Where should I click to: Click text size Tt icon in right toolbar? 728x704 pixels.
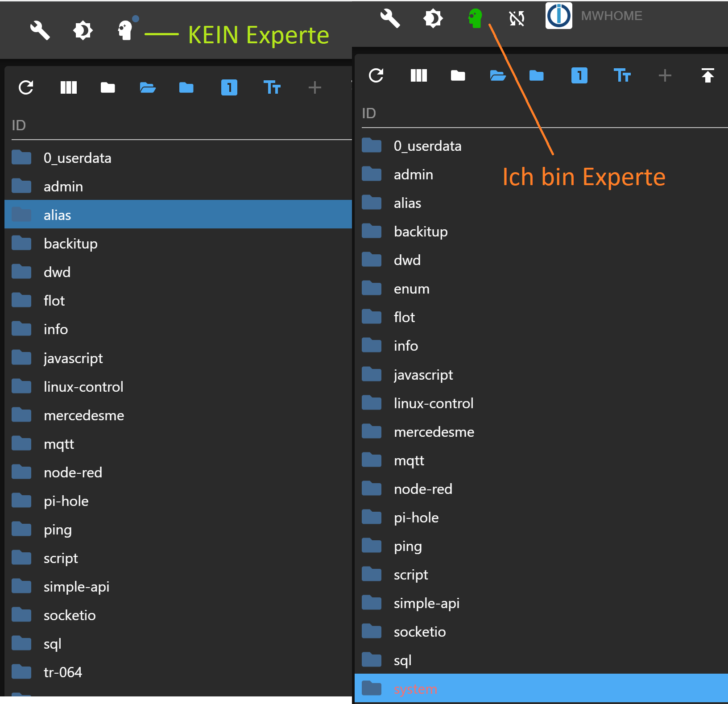pos(622,75)
